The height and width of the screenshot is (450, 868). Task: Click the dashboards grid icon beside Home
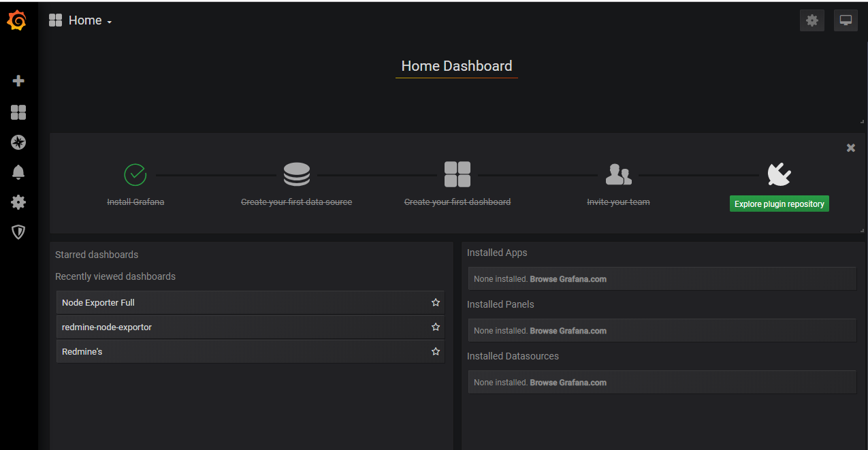tap(56, 20)
